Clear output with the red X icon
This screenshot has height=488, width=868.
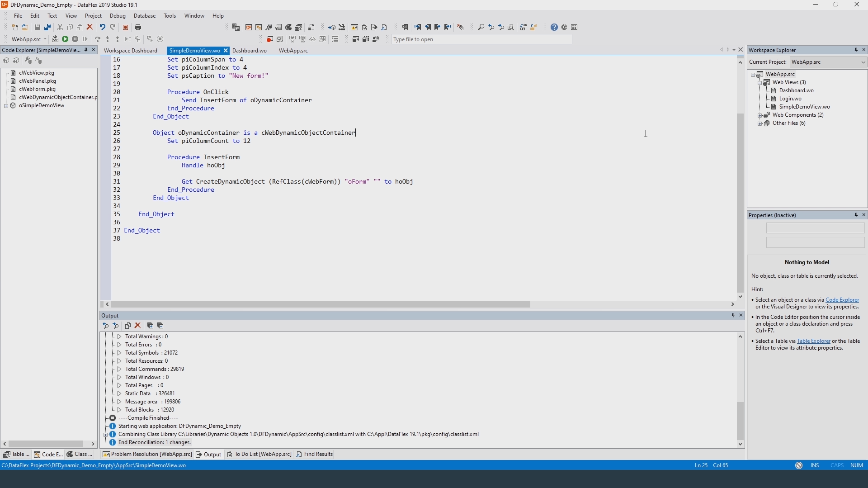coord(138,326)
